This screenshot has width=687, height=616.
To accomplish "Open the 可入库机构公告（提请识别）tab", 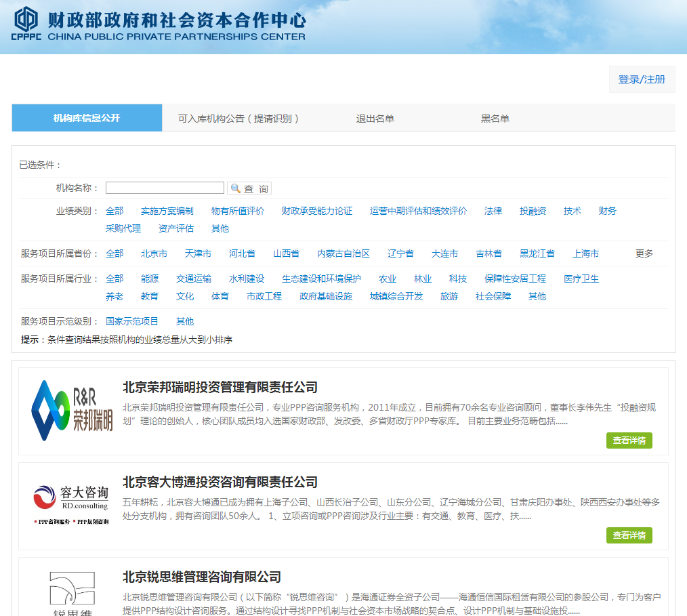I will tap(238, 119).
